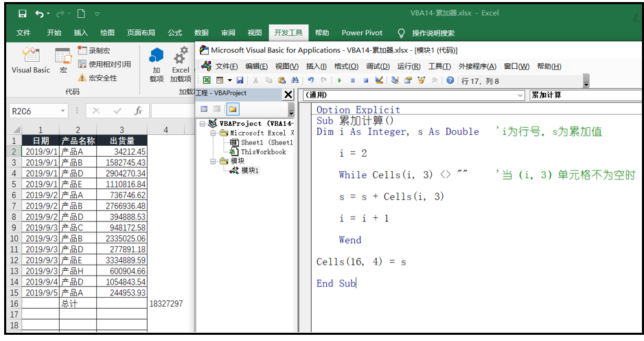Click the VBA toolbar Redo icon
The image size is (644, 341).
(x=324, y=80)
